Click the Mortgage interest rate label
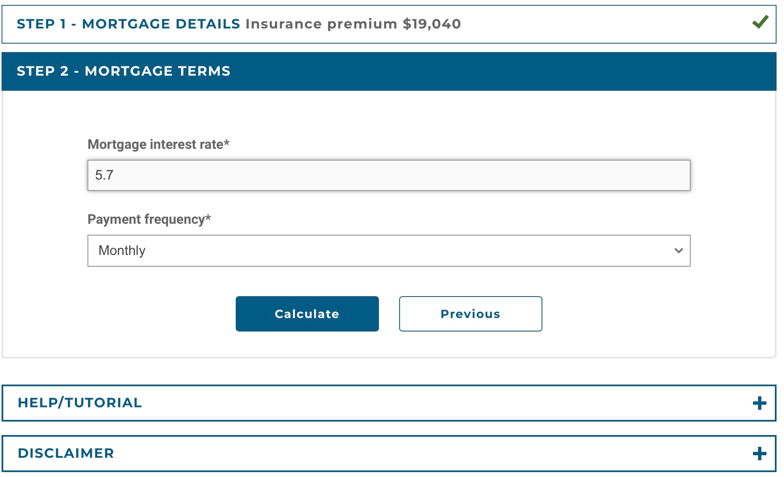This screenshot has width=784, height=477. [158, 144]
